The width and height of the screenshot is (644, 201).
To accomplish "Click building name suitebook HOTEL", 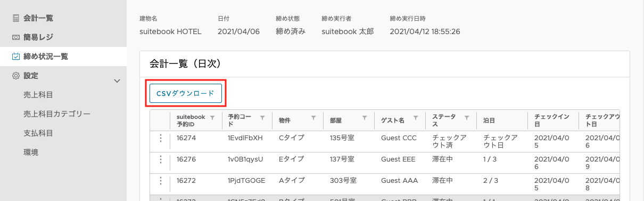I will (x=170, y=31).
